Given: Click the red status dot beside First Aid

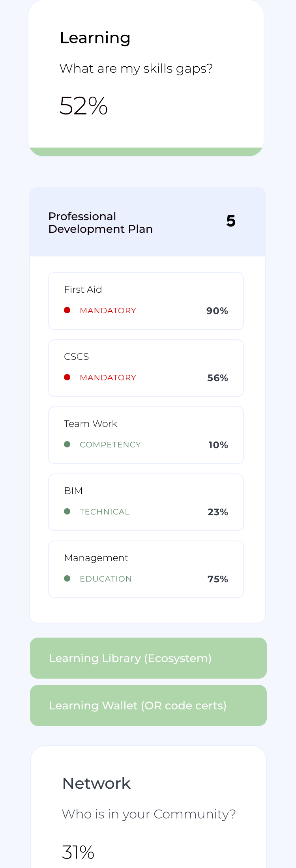Looking at the screenshot, I should (67, 311).
